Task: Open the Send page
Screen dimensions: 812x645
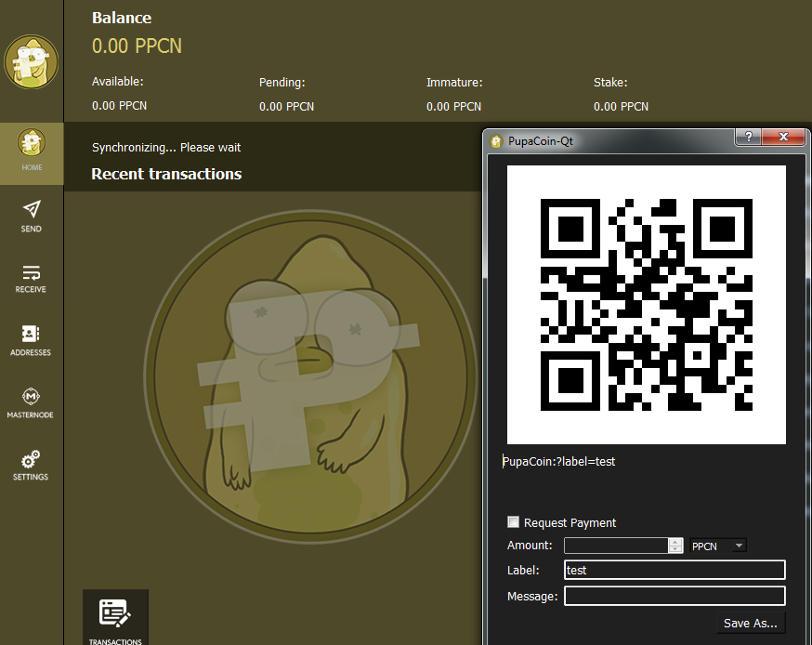Action: [x=32, y=217]
